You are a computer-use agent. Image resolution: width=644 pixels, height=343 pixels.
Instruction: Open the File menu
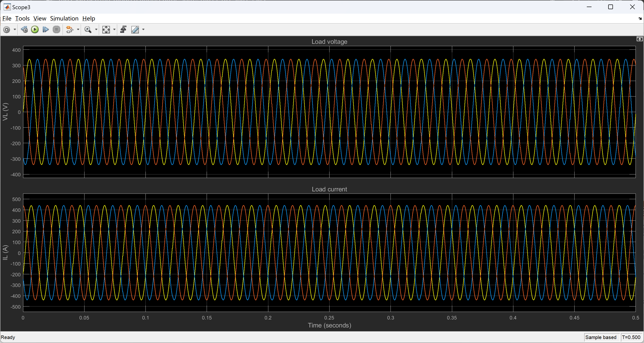[7, 19]
